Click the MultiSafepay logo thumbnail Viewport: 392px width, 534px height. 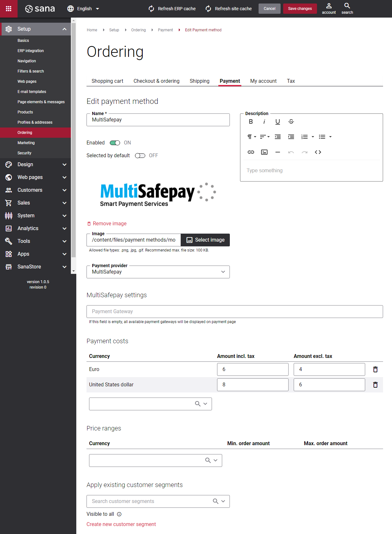[x=158, y=194]
